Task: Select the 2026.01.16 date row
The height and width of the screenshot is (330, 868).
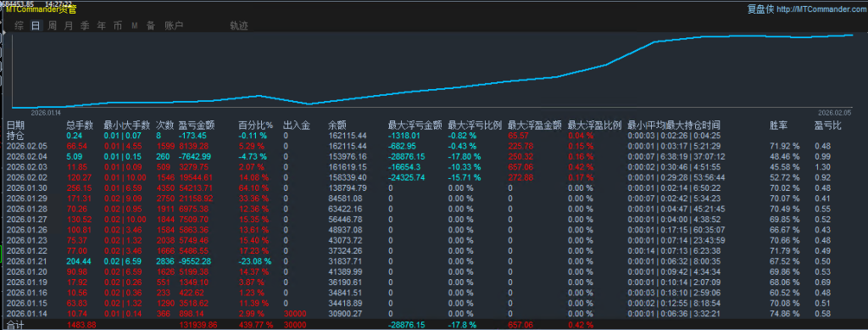Action: (26, 293)
